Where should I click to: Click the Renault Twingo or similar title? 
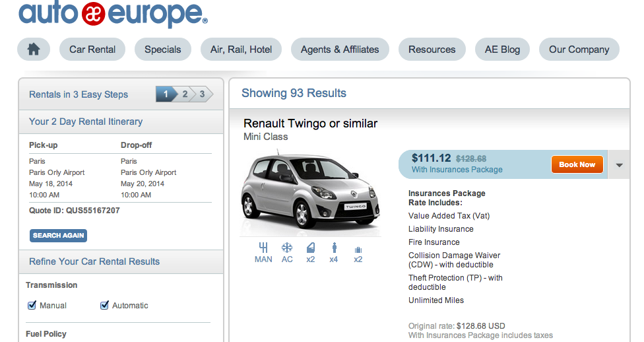(311, 123)
